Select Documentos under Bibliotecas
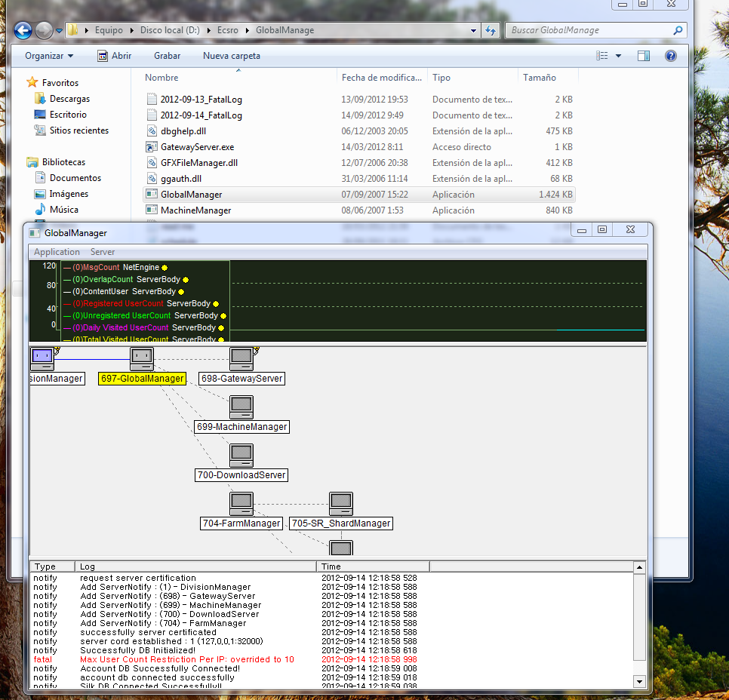Viewport: 729px width, 700px height. [x=69, y=177]
